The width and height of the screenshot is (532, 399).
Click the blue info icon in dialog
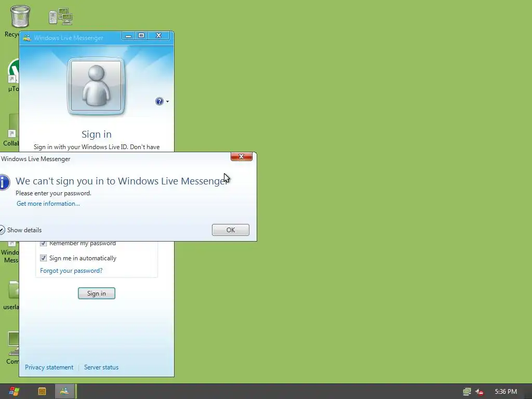point(4,182)
